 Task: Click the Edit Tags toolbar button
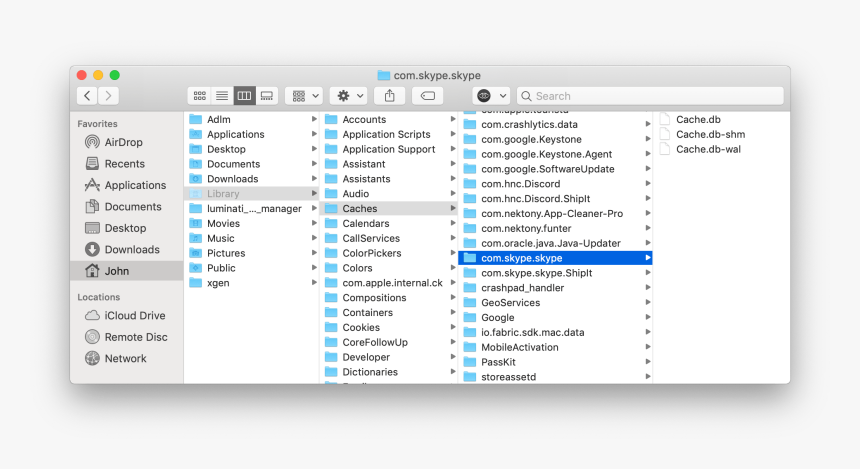click(x=428, y=96)
